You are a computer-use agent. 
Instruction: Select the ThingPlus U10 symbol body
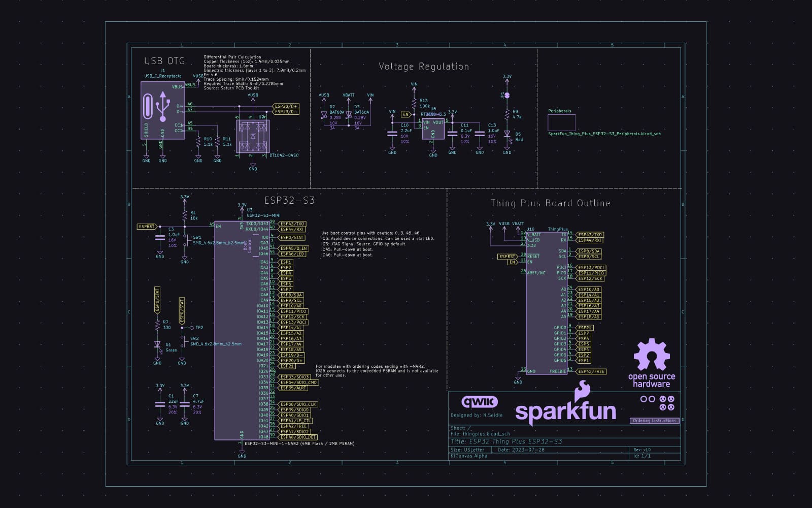point(546,303)
